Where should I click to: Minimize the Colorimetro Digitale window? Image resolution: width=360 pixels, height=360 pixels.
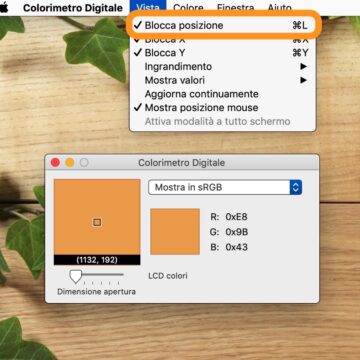(x=70, y=163)
